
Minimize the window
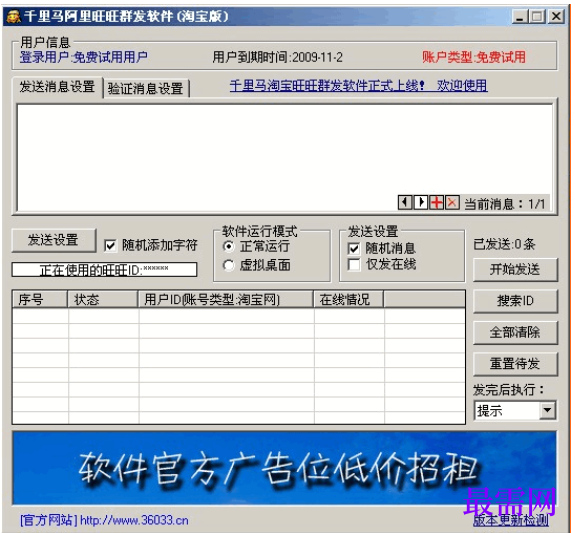520,17
